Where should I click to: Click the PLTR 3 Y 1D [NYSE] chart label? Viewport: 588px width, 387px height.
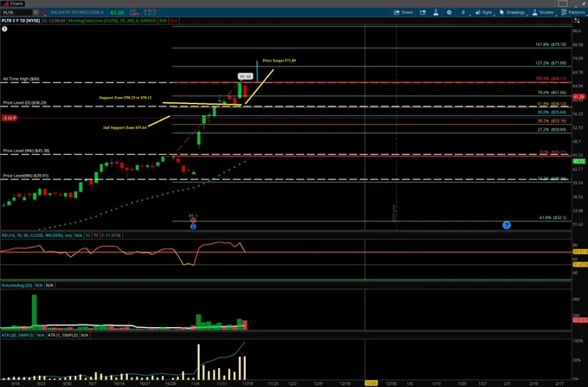pos(21,21)
